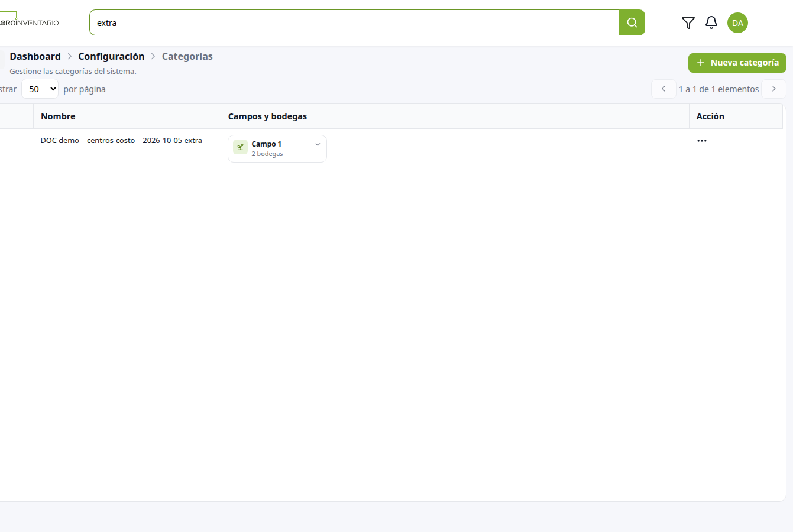Click the Gestione las categorías description text

pyautogui.click(x=73, y=71)
